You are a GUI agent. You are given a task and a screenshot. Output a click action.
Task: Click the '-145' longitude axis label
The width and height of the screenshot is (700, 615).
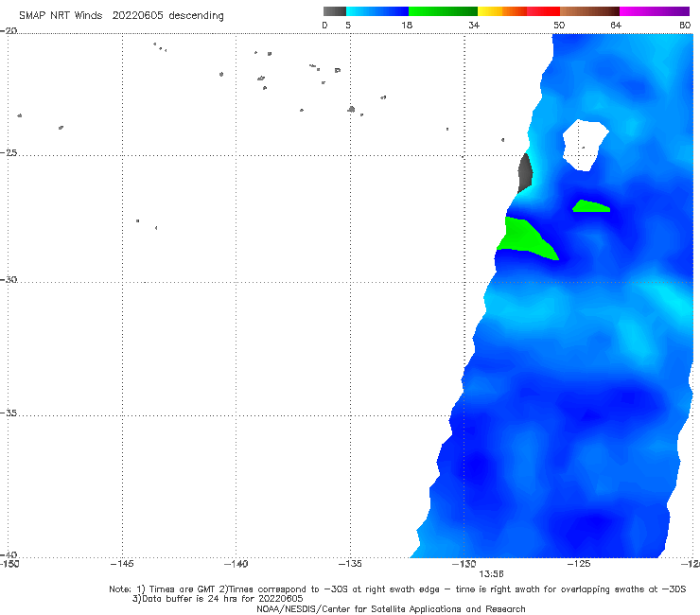pos(122,564)
